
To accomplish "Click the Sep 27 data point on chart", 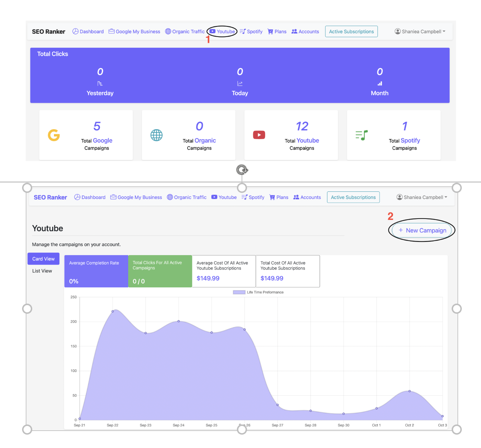I will tap(278, 405).
